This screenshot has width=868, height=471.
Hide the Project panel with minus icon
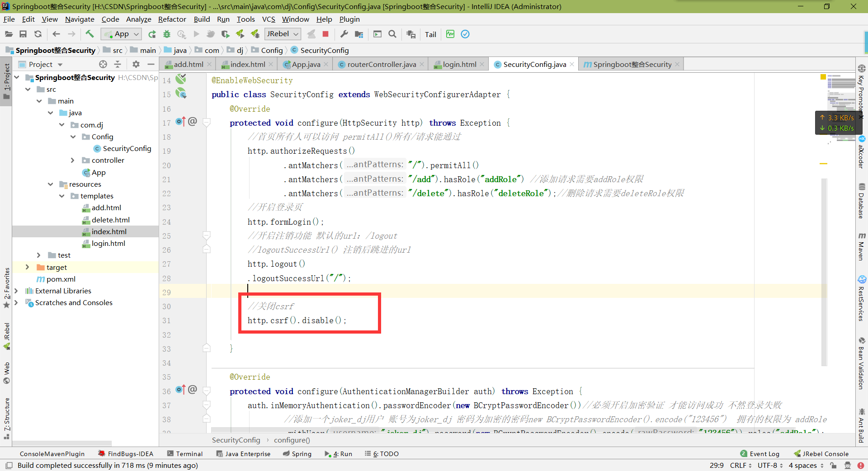151,64
